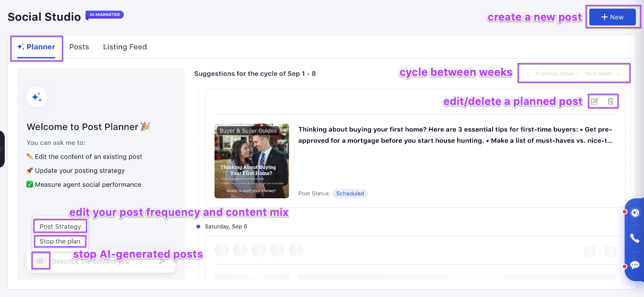Click the sparkle icon above Welcome heading
This screenshot has width=644, height=297.
(37, 97)
